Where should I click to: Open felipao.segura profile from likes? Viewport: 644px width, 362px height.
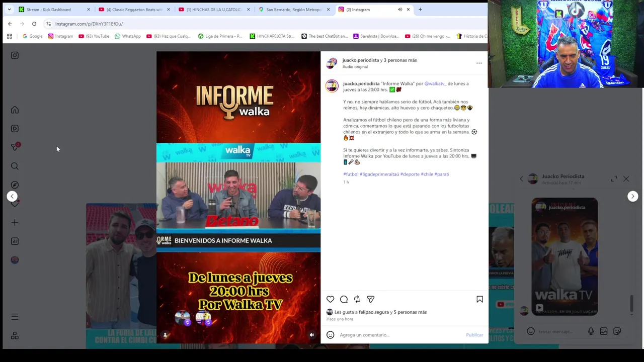374,312
